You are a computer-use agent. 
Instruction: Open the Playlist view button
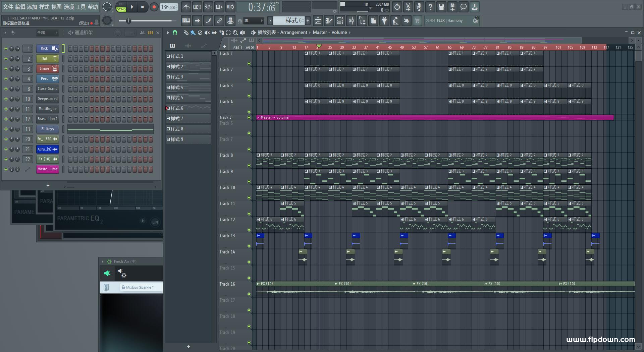(x=318, y=21)
